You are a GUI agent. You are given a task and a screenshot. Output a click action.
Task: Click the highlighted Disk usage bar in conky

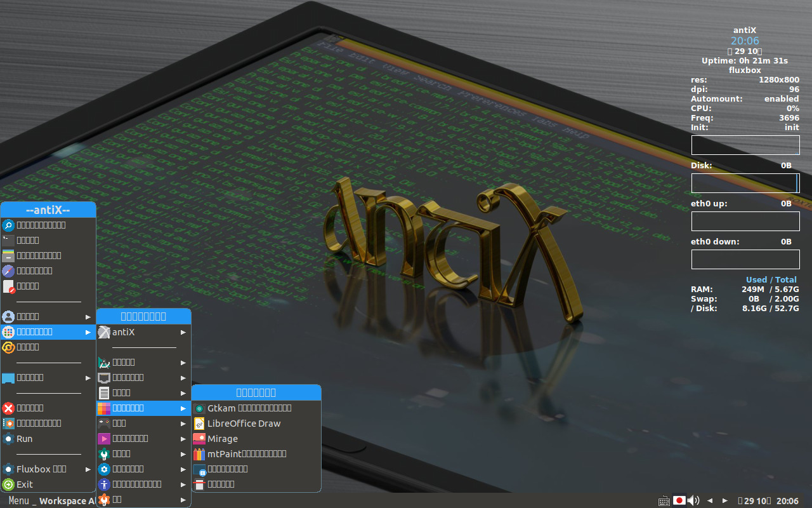click(745, 183)
